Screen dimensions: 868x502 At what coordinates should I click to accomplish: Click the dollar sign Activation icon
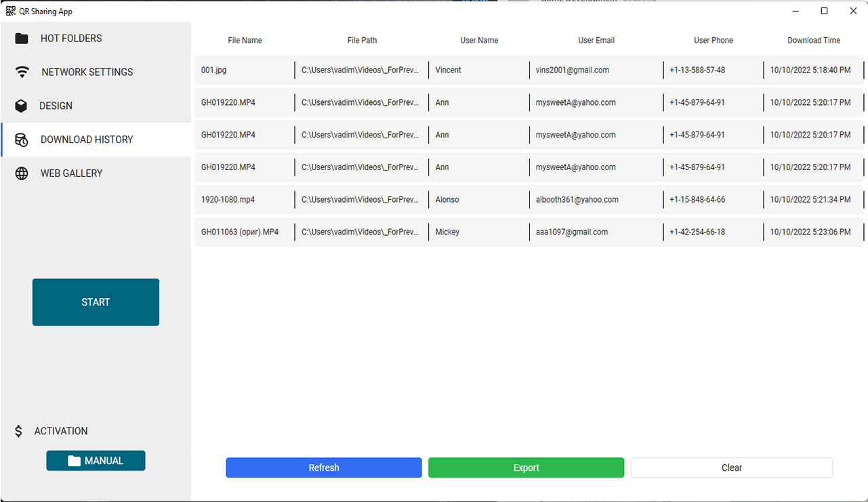pyautogui.click(x=19, y=431)
